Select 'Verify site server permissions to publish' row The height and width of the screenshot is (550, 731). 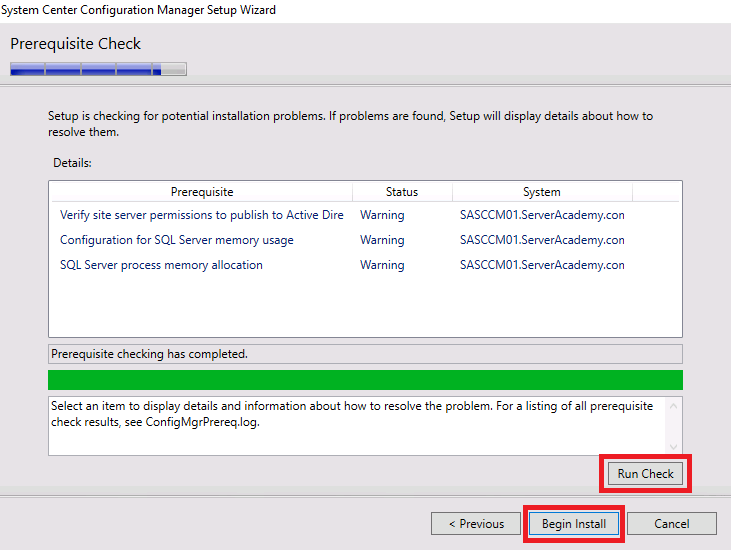(366, 215)
